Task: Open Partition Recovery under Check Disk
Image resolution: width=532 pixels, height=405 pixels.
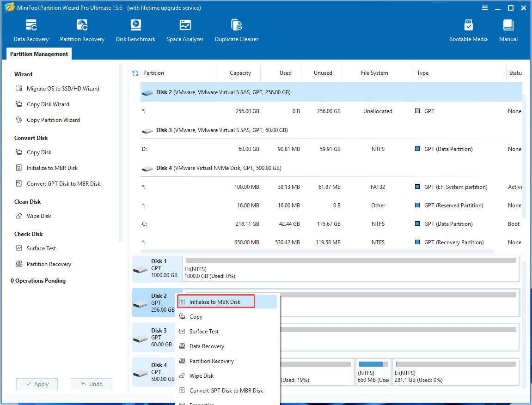Action: pos(43,264)
